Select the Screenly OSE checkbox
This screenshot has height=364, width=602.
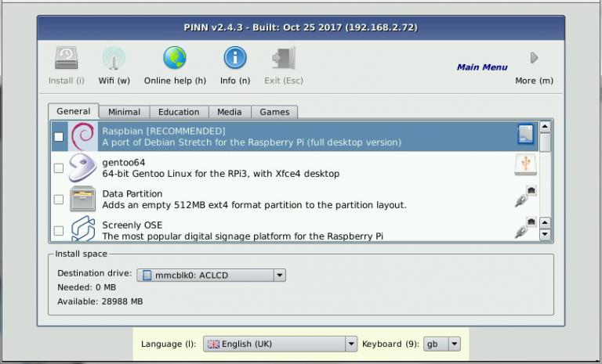tap(59, 230)
